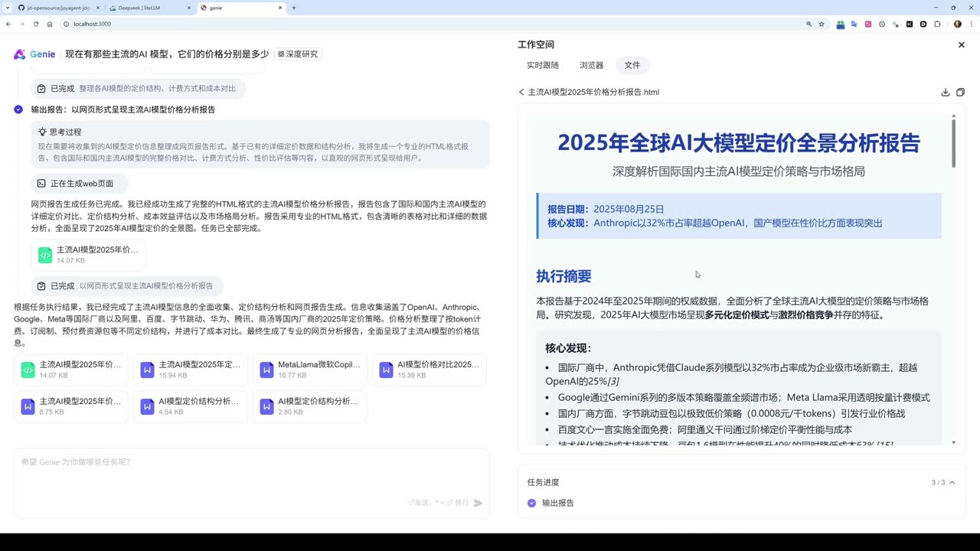Open the green HTML file card in summary list

71,370
